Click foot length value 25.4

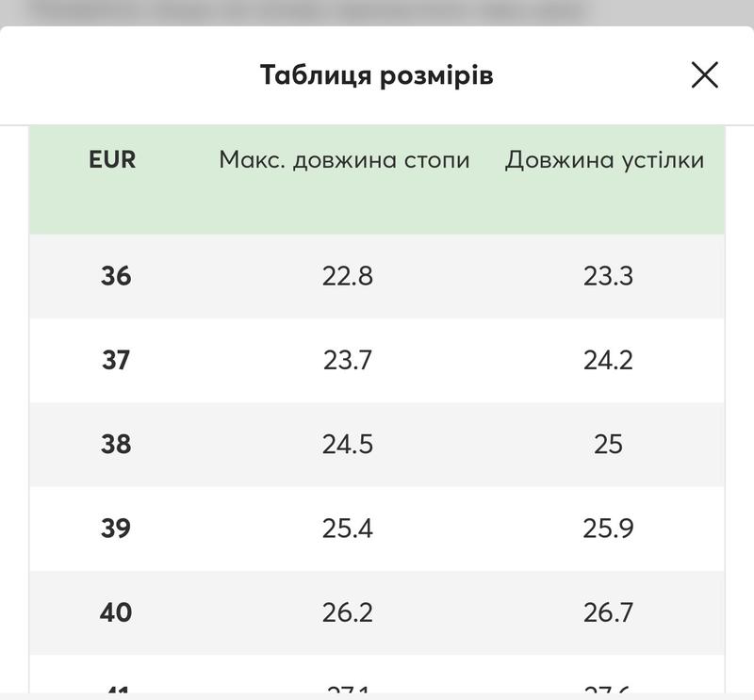347,529
